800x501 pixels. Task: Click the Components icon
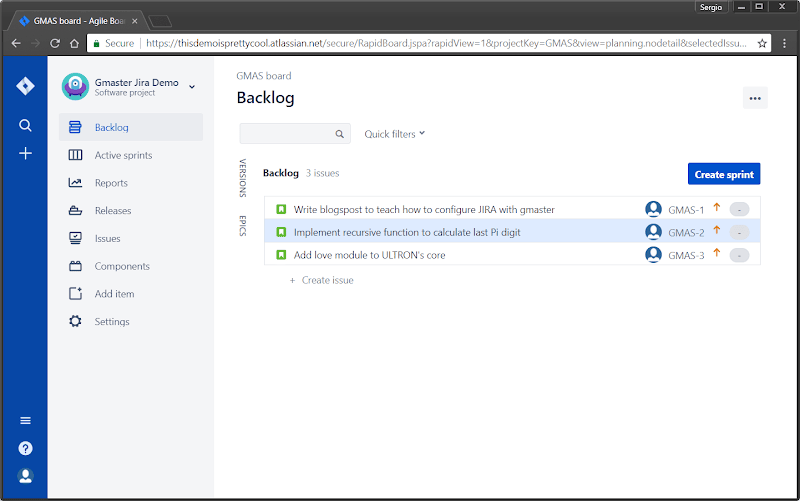pyautogui.click(x=75, y=266)
